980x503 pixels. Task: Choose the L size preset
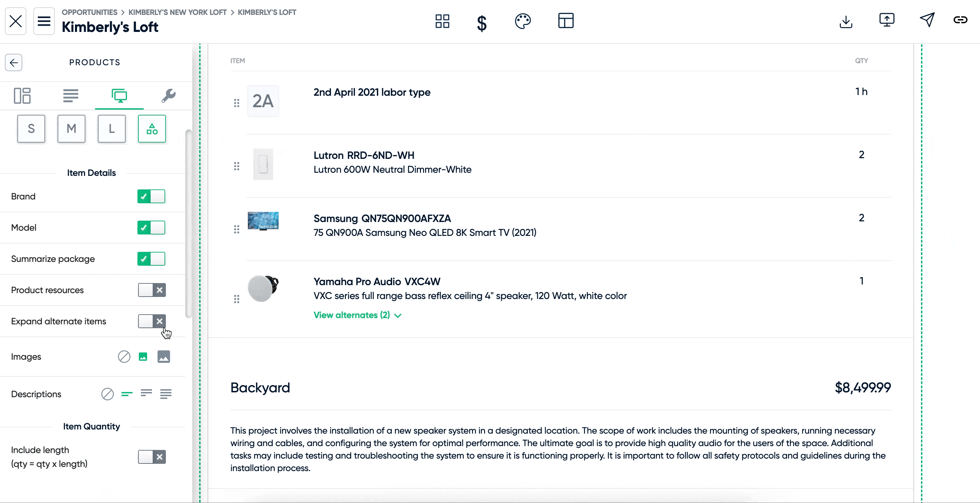[111, 128]
